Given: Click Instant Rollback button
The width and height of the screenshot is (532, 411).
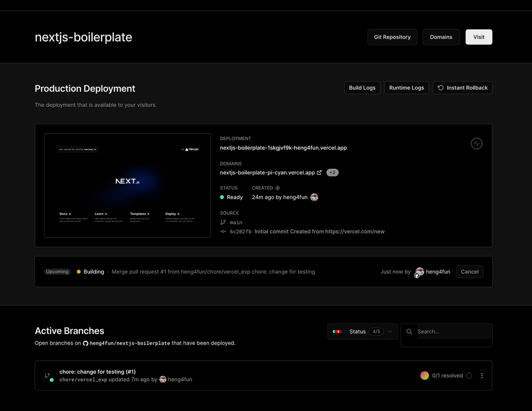Looking at the screenshot, I should (462, 88).
